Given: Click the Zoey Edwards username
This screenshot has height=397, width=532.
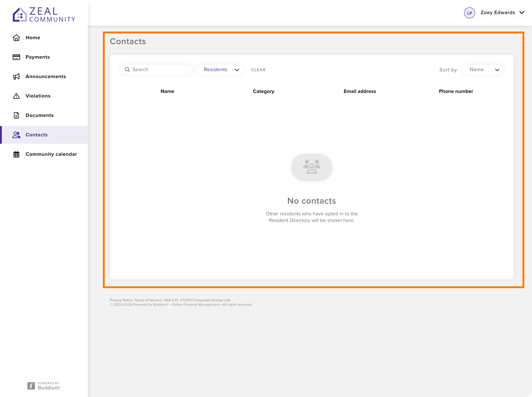Looking at the screenshot, I should coord(498,12).
